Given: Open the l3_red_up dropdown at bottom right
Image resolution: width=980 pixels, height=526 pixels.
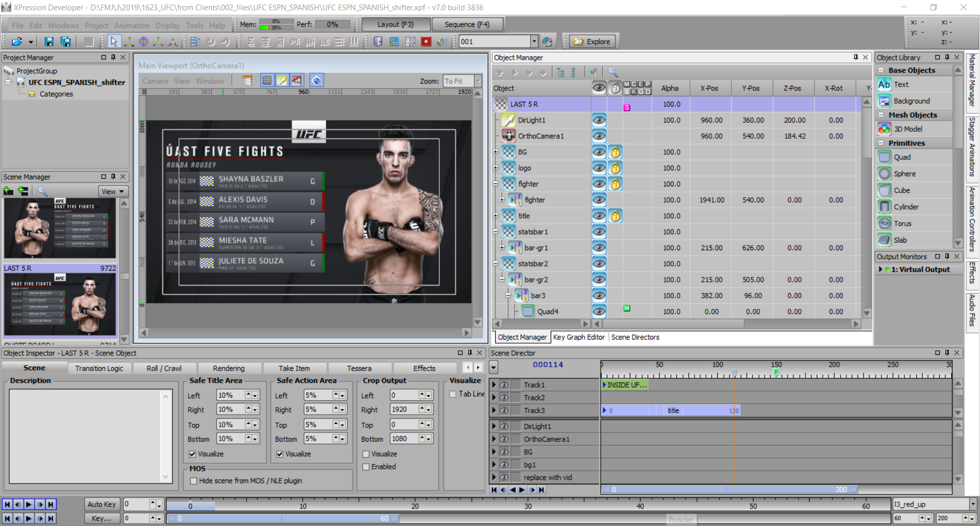Looking at the screenshot, I should point(972,504).
